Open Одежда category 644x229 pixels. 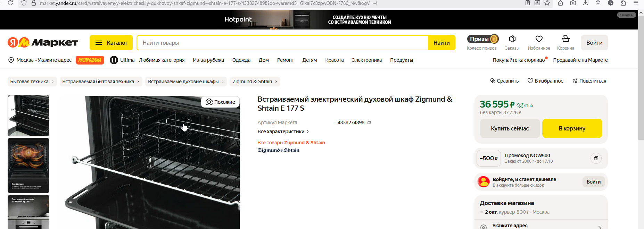tap(241, 60)
